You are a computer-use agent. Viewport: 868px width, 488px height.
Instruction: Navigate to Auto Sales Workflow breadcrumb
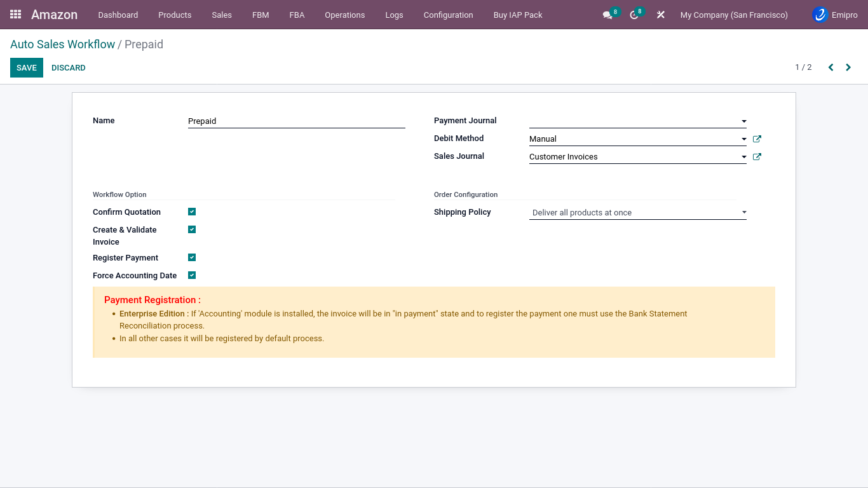click(x=62, y=44)
